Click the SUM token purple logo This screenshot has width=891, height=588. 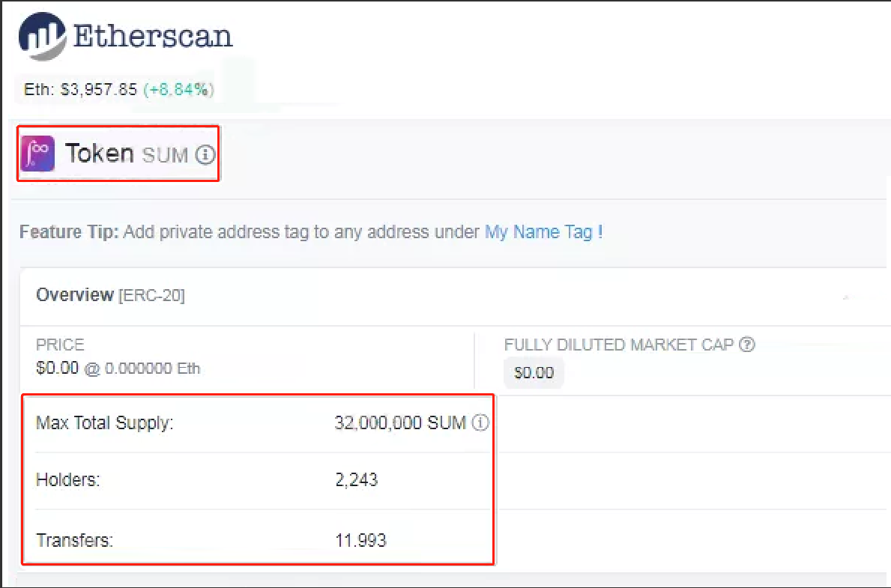coord(37,154)
